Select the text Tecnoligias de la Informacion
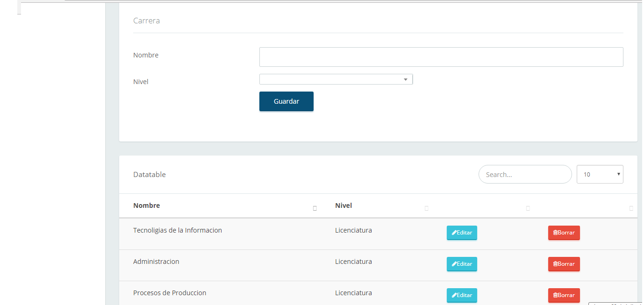Viewport: 644px width, 305px height. coord(178,230)
